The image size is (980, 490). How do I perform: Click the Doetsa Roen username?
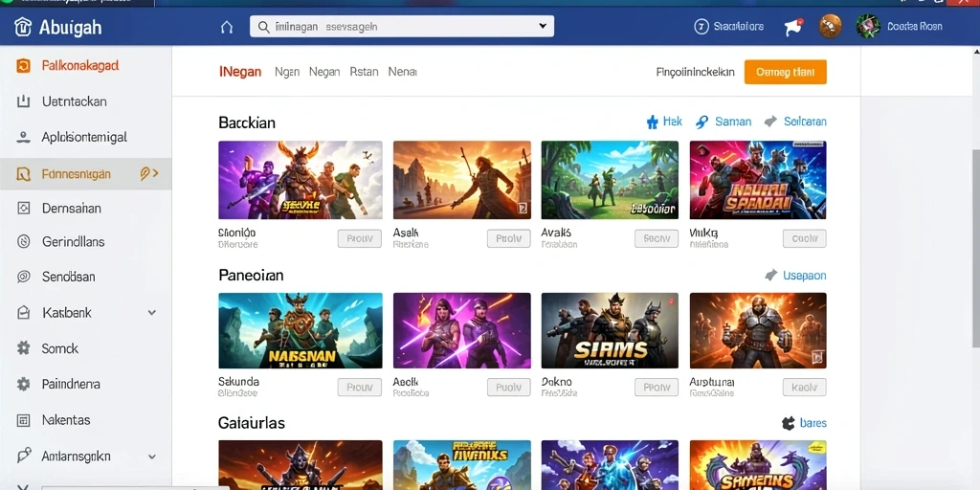(914, 26)
